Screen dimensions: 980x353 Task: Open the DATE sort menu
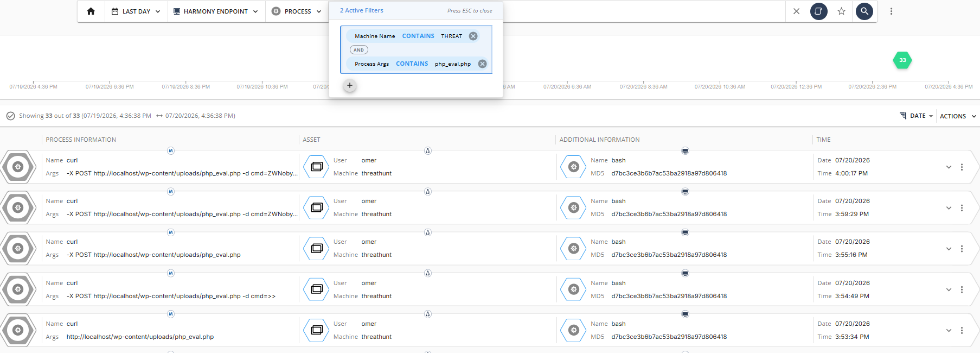coord(917,116)
